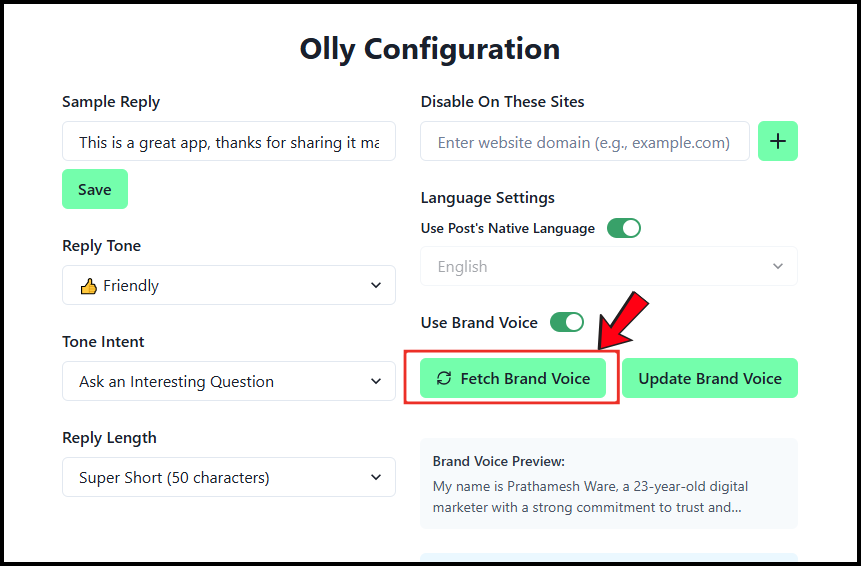This screenshot has width=861, height=566.
Task: Click the Brand Voice Preview text box
Action: [609, 483]
